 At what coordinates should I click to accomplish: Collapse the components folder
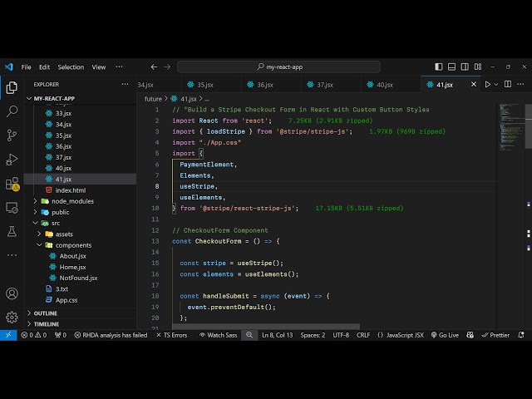[72, 245]
